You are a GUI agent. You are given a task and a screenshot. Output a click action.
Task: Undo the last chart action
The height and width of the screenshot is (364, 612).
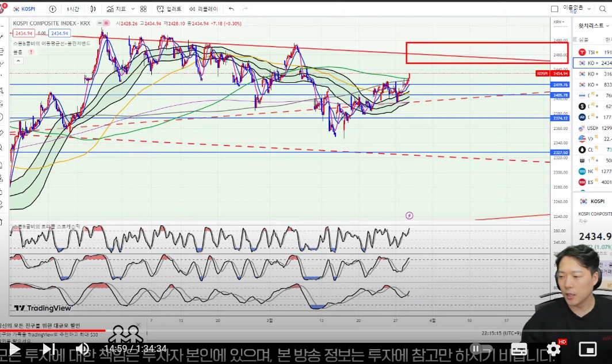231,9
